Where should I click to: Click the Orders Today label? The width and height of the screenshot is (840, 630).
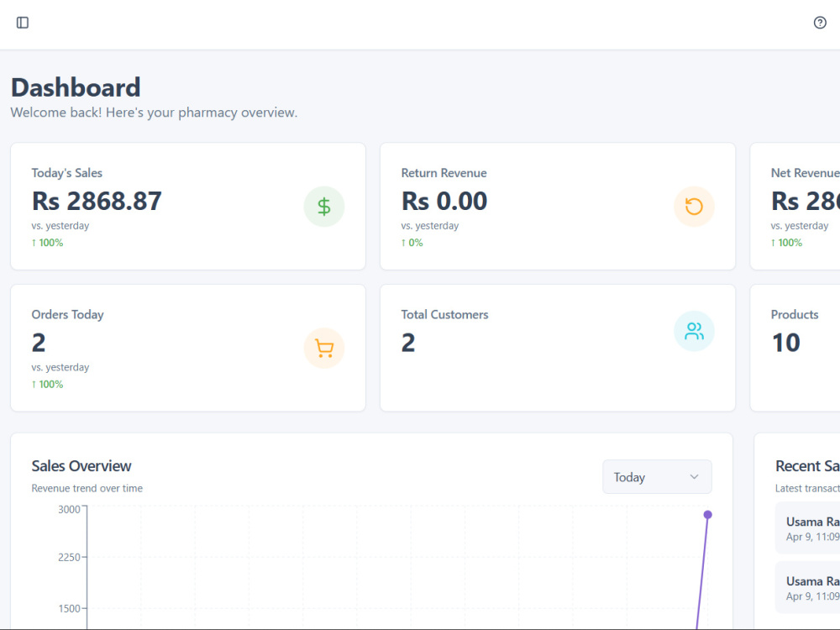click(67, 314)
